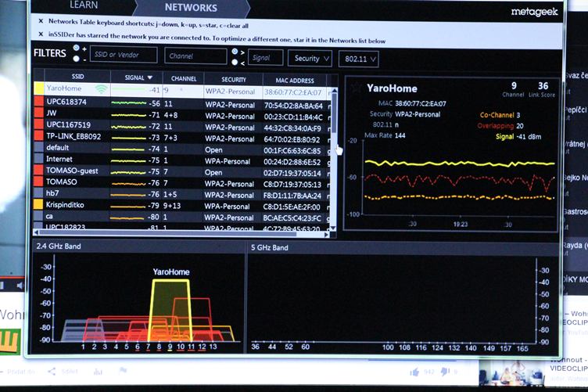Screen dimensions: 588x392
Task: Switch to the NETWORKS tab
Action: [x=191, y=8]
